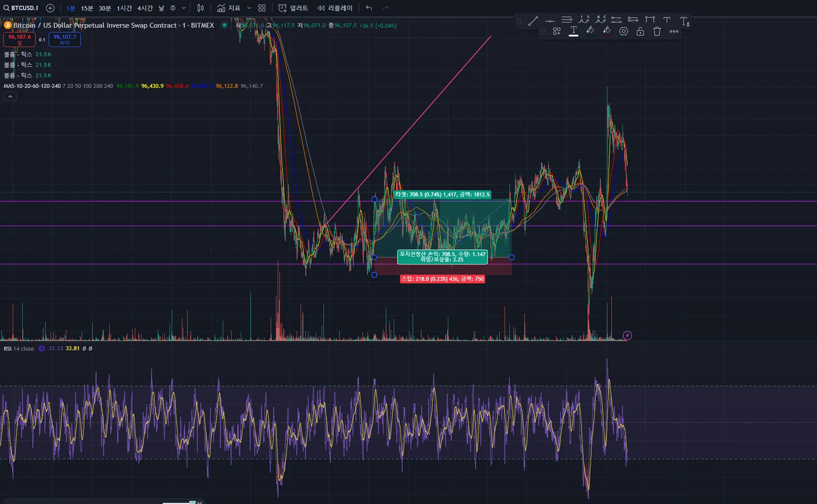
Task: Select the RSI 14 close indicator legend
Action: point(19,349)
